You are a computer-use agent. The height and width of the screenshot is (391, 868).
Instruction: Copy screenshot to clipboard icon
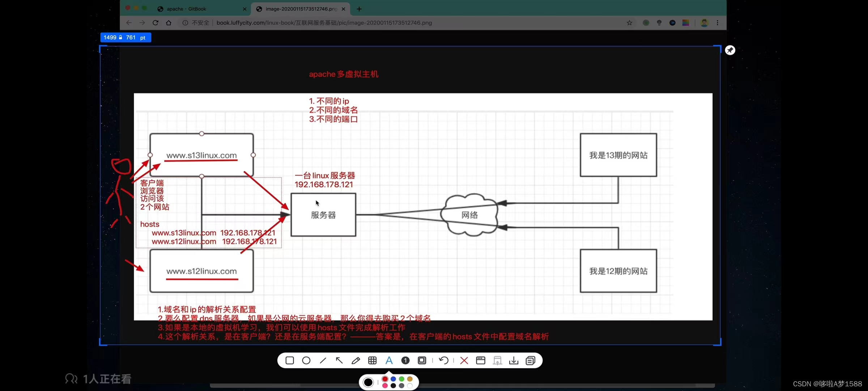point(531,361)
